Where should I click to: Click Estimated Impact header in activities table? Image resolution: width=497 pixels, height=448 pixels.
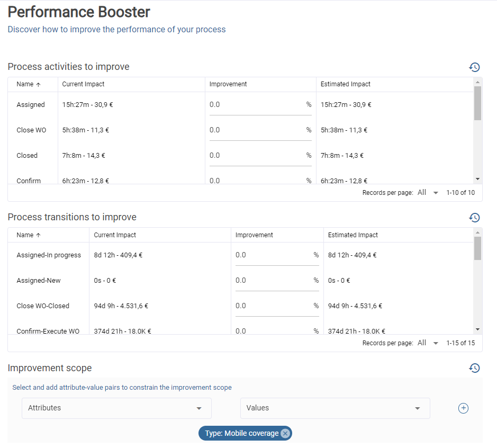pos(346,84)
